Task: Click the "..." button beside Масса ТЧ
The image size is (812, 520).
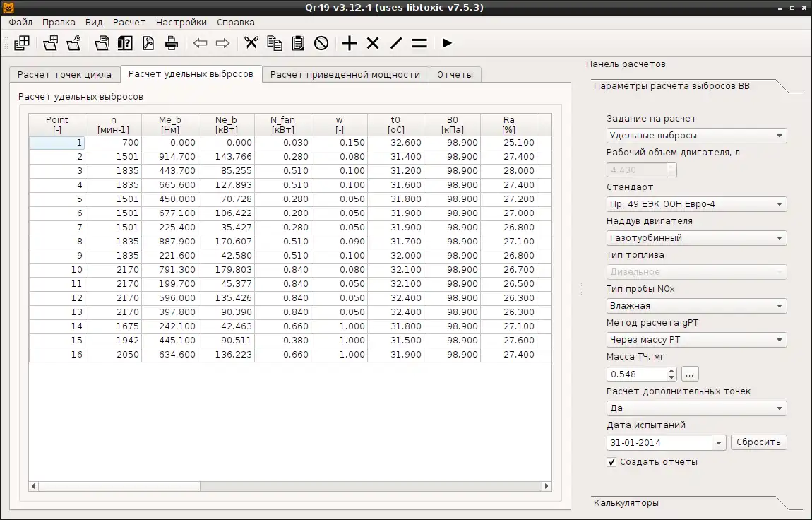Action: pos(690,374)
